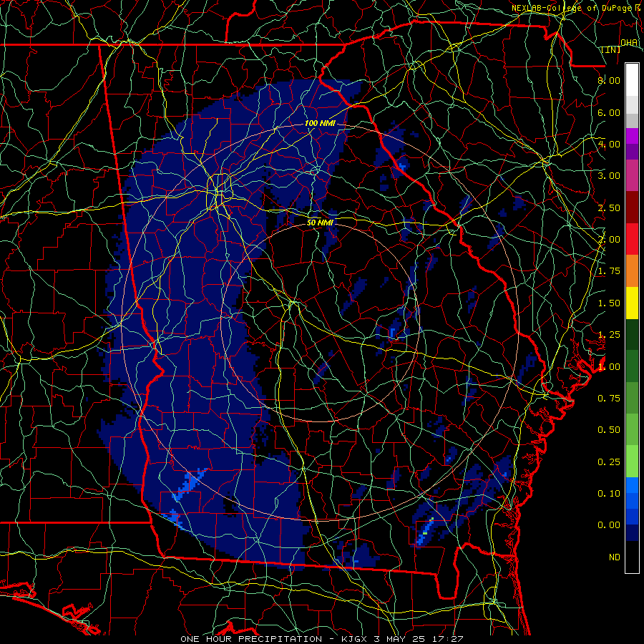Select the bright red 2.00 legend swatch
The height and width of the screenshot is (644, 644).
pyautogui.click(x=632, y=239)
